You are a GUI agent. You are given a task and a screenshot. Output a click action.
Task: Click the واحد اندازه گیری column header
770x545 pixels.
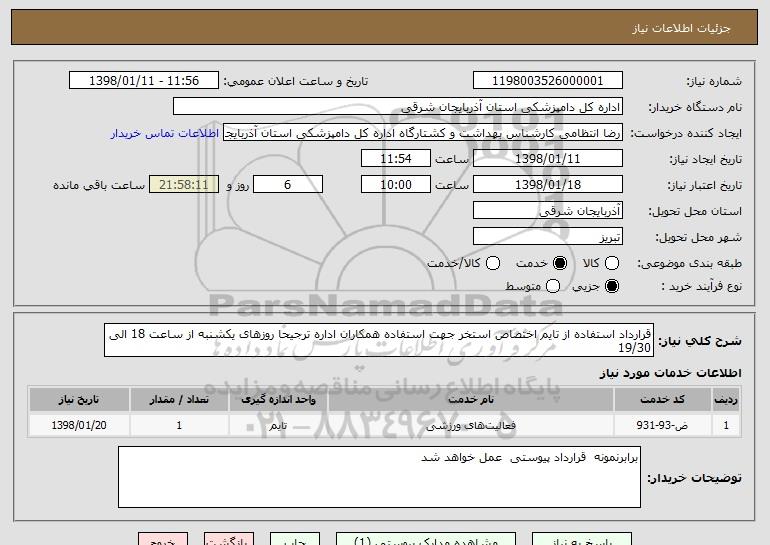click(x=278, y=400)
